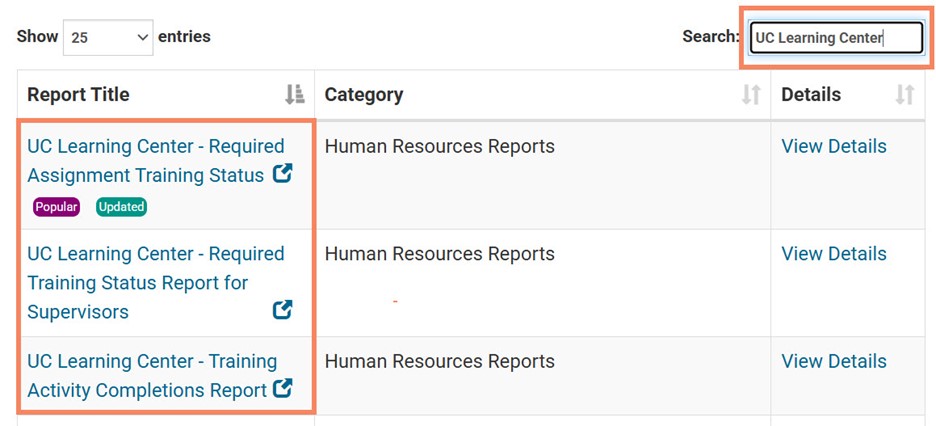Screen dimensions: 936x426
Task: View Details for Training Status Report for Supervisors
Action: click(x=834, y=254)
